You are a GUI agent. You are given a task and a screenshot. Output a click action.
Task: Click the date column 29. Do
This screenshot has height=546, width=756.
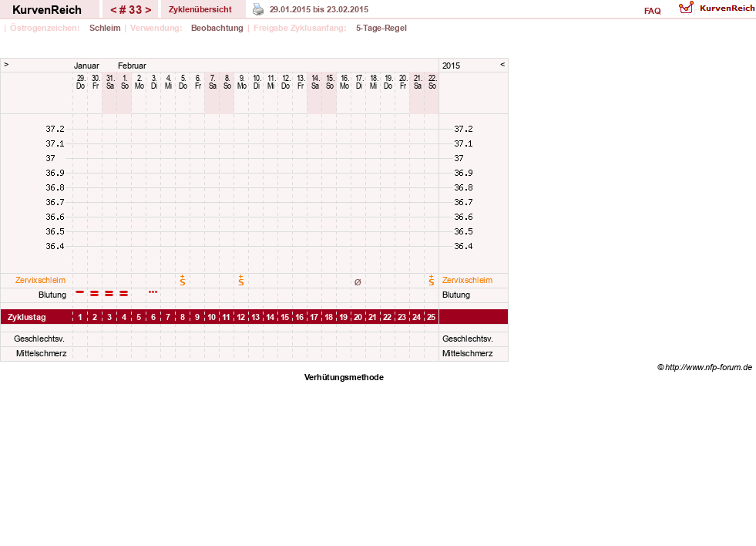pyautogui.click(x=80, y=82)
